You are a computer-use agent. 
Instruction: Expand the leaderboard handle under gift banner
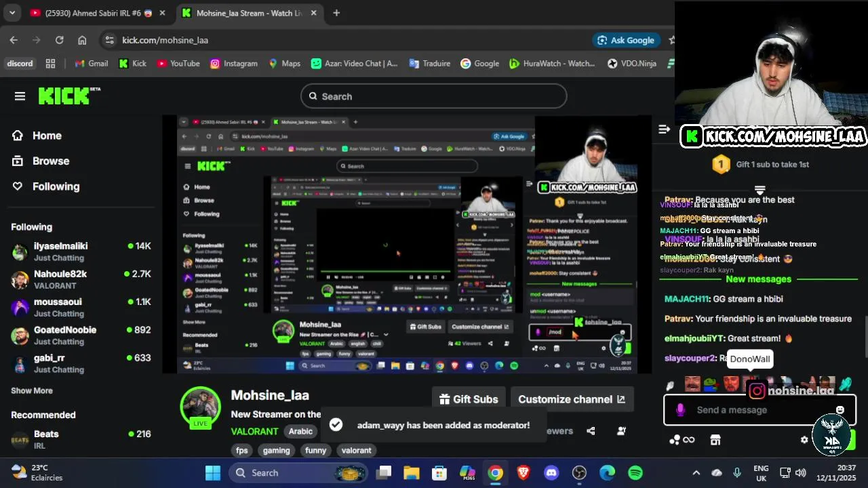760,190
